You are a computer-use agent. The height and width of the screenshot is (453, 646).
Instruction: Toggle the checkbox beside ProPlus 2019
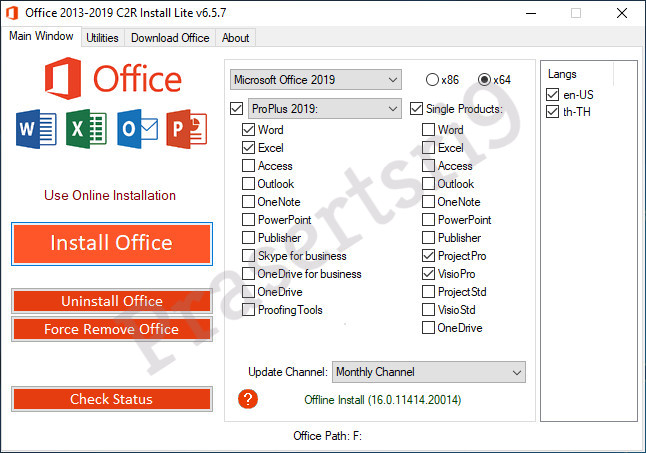click(x=236, y=109)
